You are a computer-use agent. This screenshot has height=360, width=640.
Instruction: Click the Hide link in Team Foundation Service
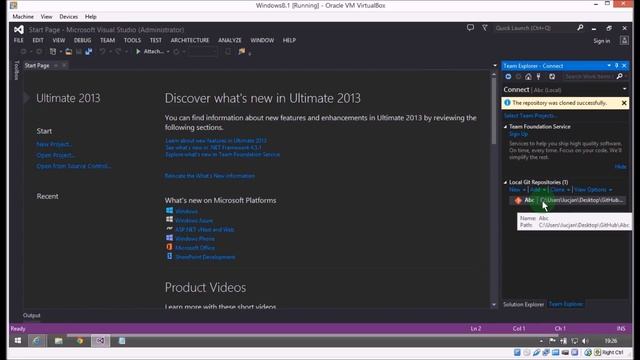(620, 167)
